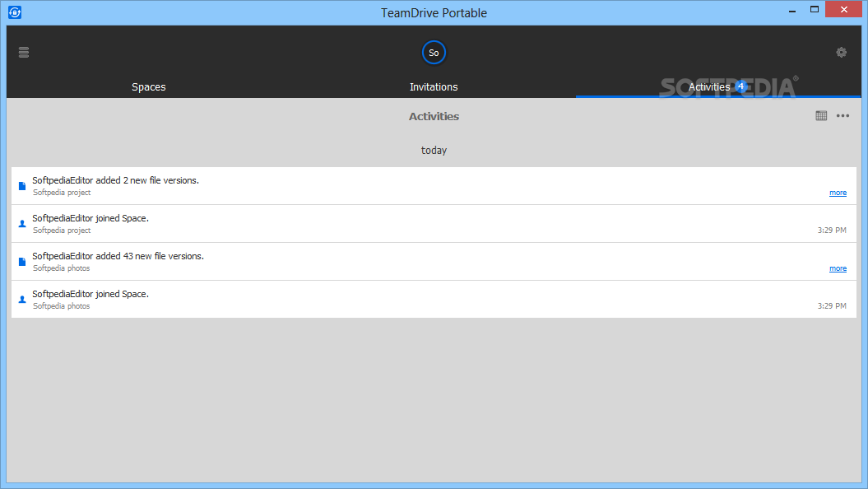Click the 'today' date heading

pos(434,150)
